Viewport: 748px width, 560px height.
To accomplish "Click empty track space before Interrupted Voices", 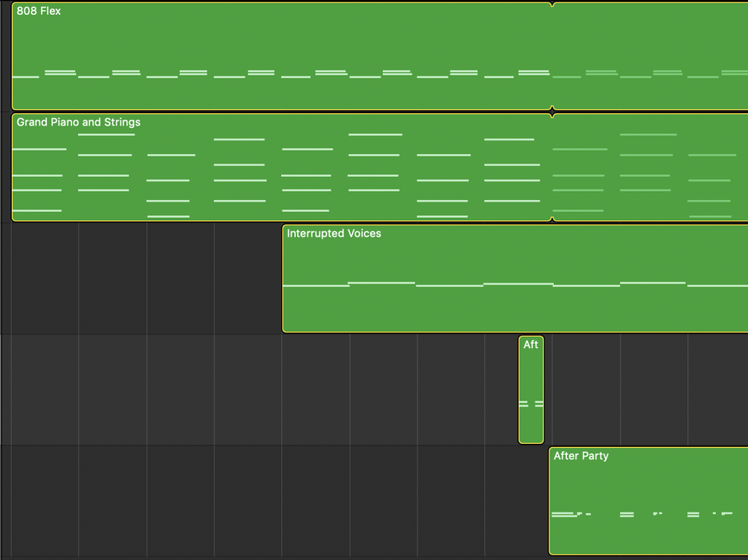I will tap(146, 279).
